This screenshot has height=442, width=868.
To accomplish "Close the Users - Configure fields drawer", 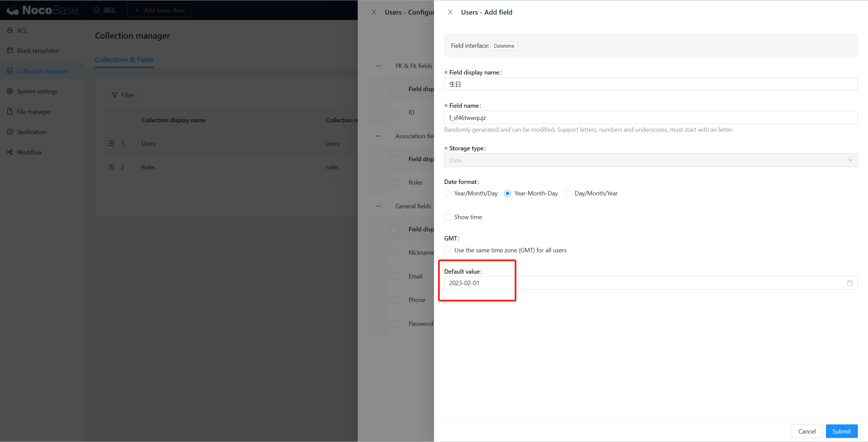I will pos(374,12).
